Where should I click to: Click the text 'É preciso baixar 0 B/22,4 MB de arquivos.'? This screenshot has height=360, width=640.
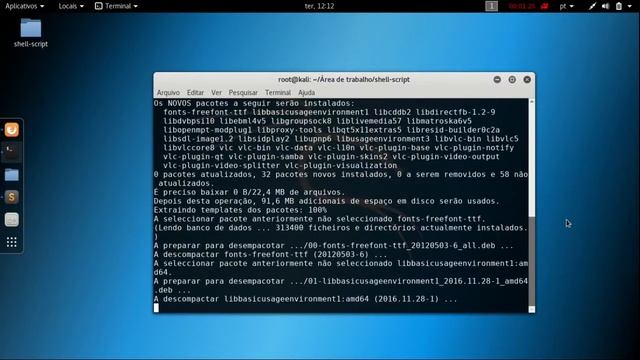click(249, 192)
